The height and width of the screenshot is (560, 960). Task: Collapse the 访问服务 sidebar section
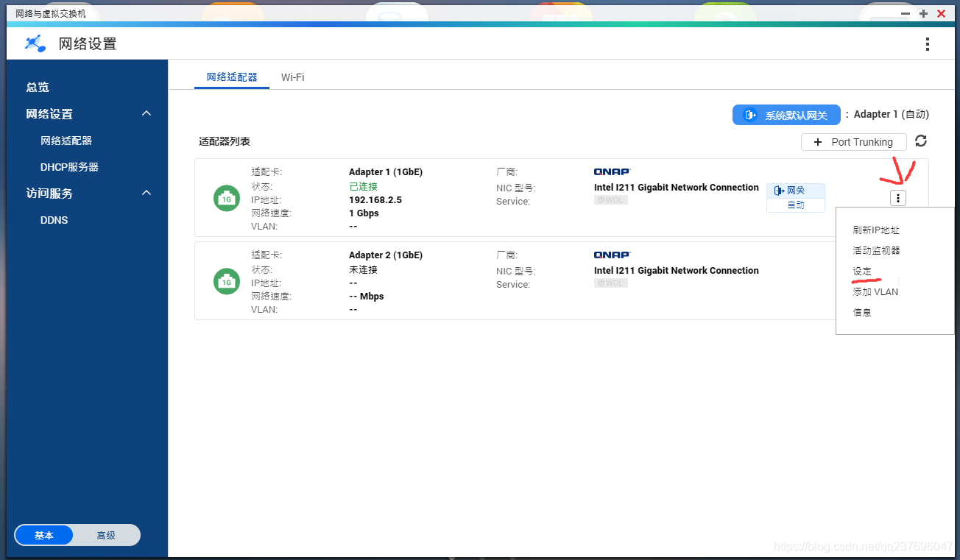[x=147, y=193]
